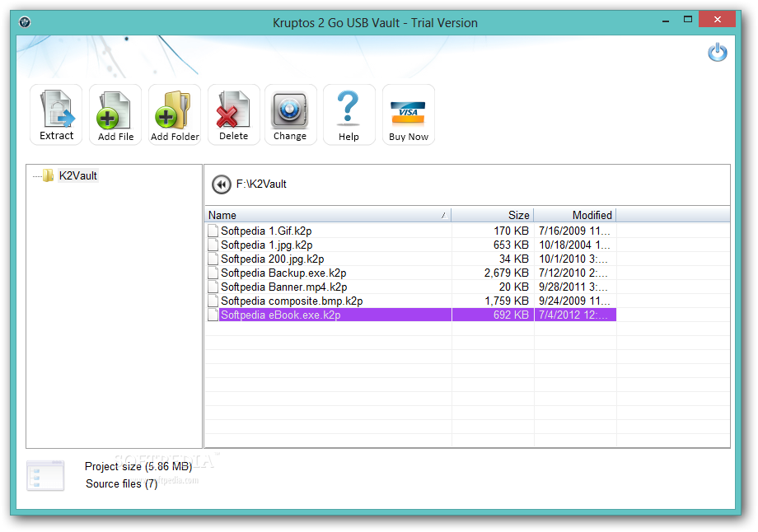
Task: Click the file icon of Softpedia 1.jpg.k2p
Action: (x=213, y=245)
